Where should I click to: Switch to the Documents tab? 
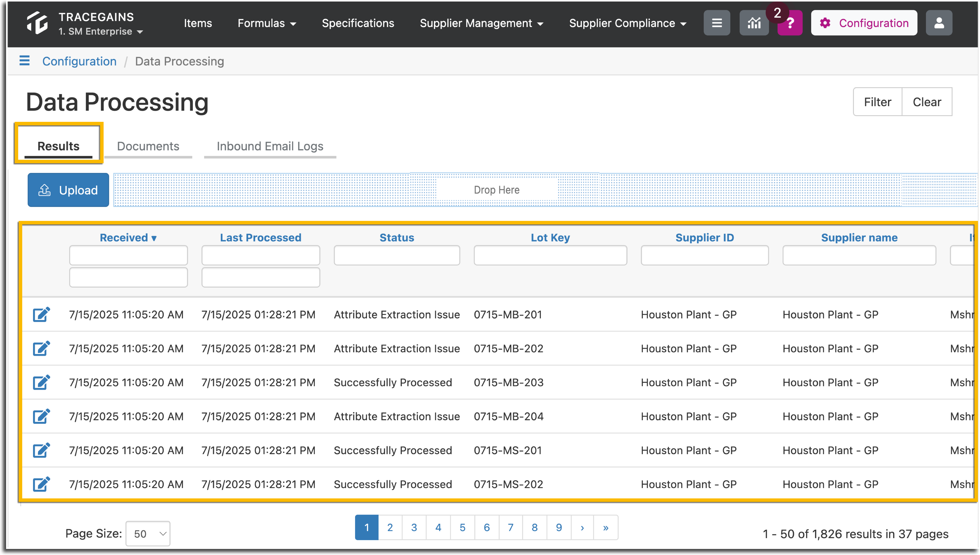pos(148,146)
